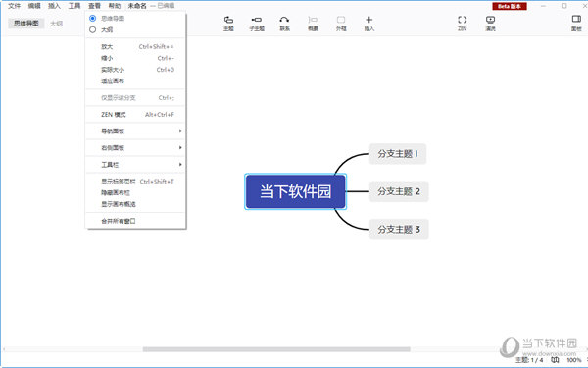Viewport: 588px width, 368px height.
Task: Click the horizontal canvas scrollbar thumb
Action: [276, 349]
